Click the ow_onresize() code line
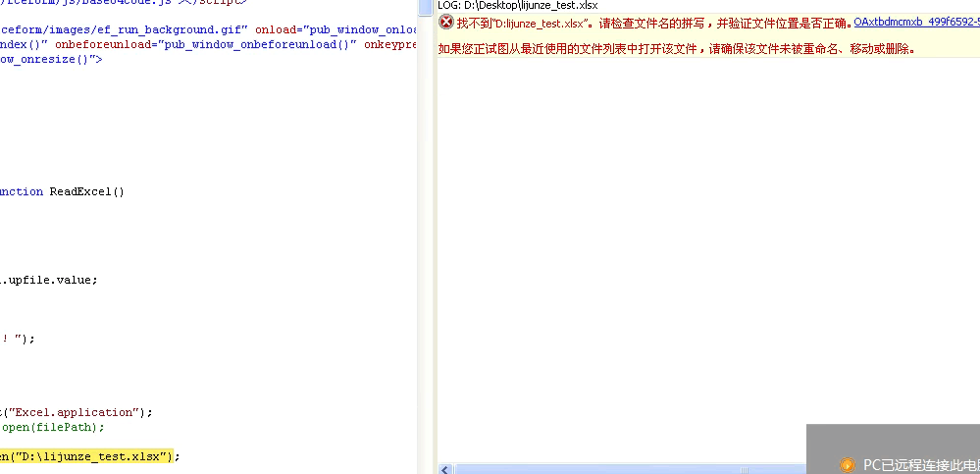980x474 pixels. point(51,60)
